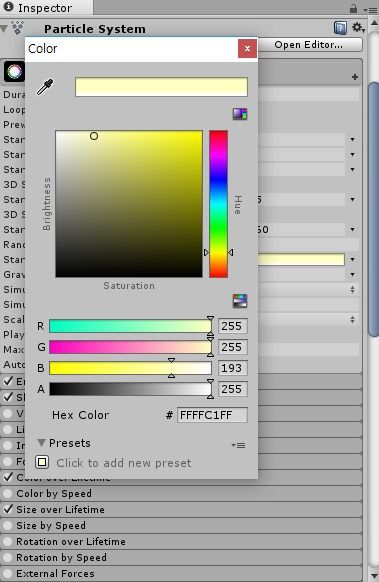Enable the Size by Speed module

tap(7, 525)
